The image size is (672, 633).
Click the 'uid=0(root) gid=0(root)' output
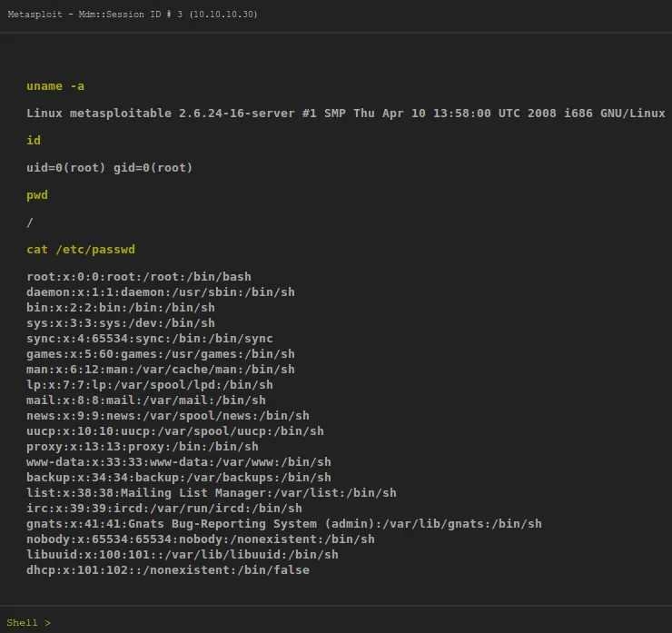tap(109, 168)
